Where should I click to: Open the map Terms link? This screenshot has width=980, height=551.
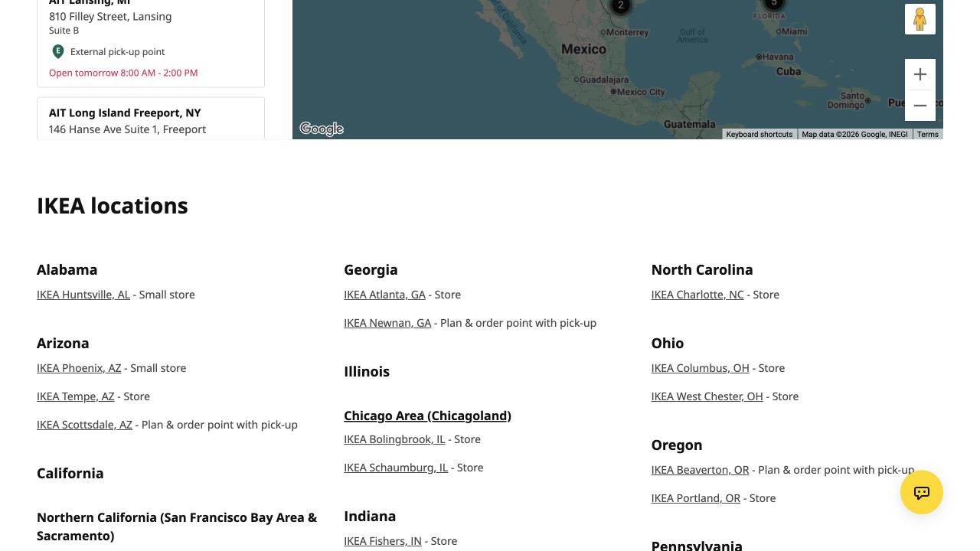coord(928,134)
